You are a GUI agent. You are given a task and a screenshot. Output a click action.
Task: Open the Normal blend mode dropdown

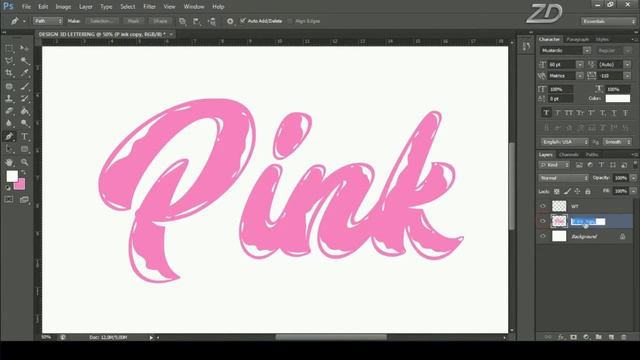tap(564, 178)
